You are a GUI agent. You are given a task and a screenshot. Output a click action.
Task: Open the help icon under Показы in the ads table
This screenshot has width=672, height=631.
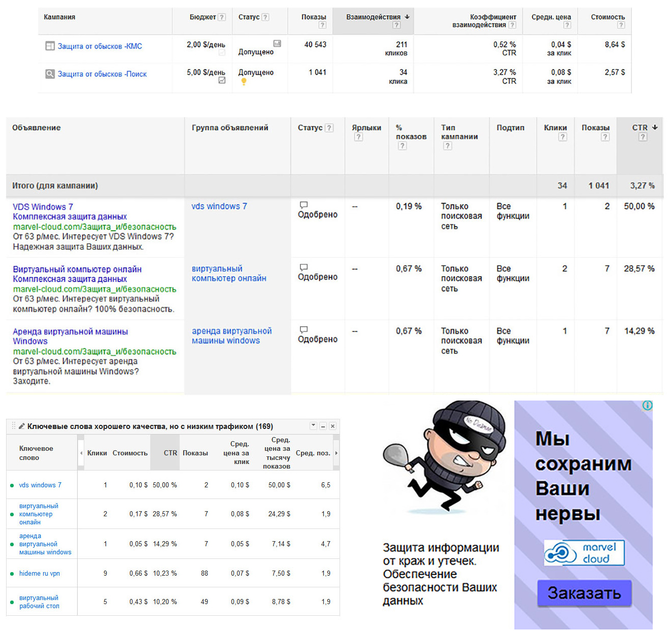coord(605,137)
